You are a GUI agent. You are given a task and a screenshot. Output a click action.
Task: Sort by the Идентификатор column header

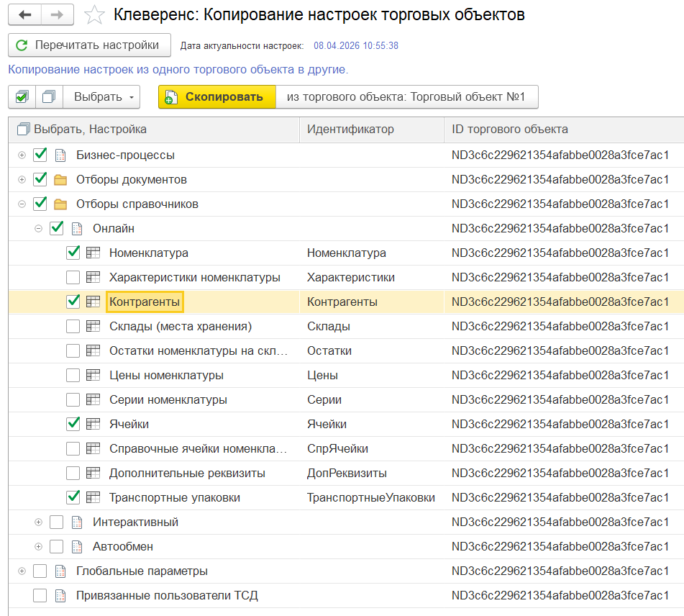coord(372,130)
